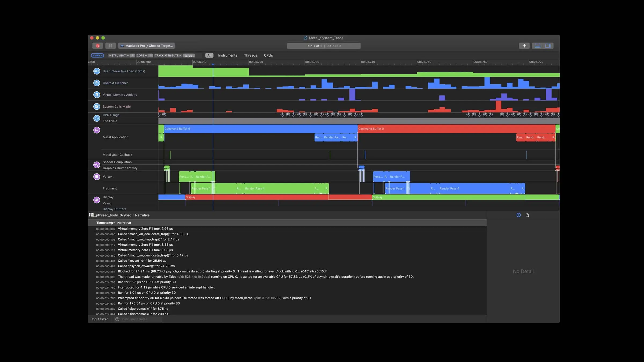This screenshot has width=644, height=362.
Task: Add an instrument with the plus button
Action: [x=524, y=46]
